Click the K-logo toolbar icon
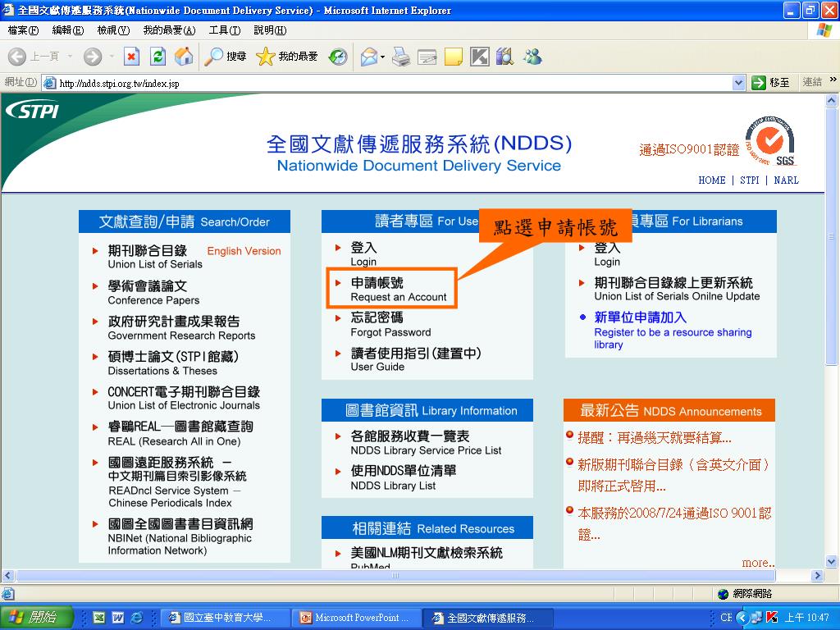 (x=479, y=57)
